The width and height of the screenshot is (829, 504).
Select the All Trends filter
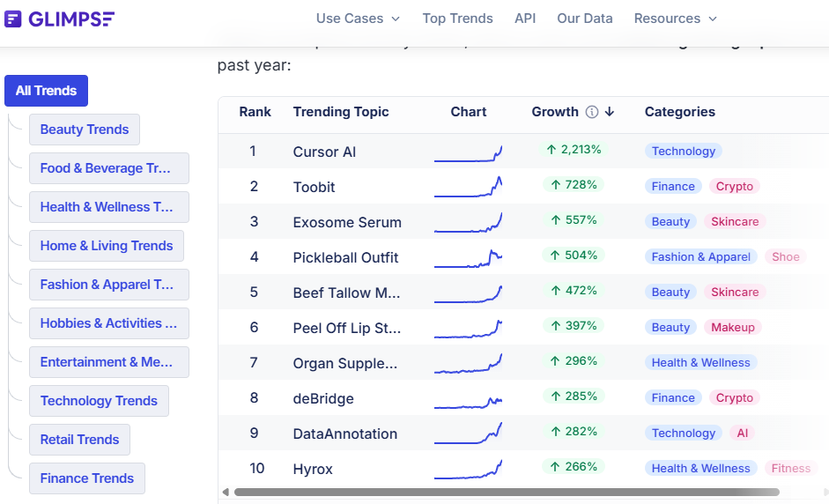point(46,91)
